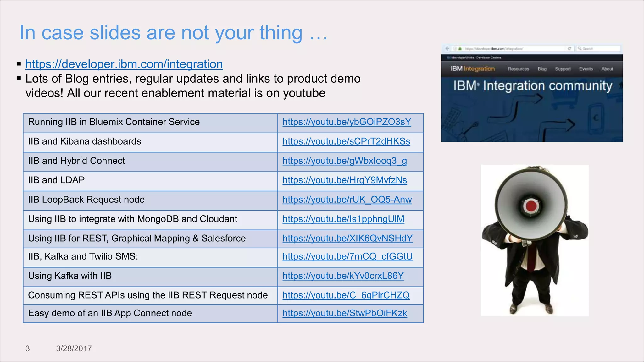Open Resources menu in IBM Integration screenshot
Image resolution: width=644 pixels, height=362 pixels.
click(x=518, y=69)
